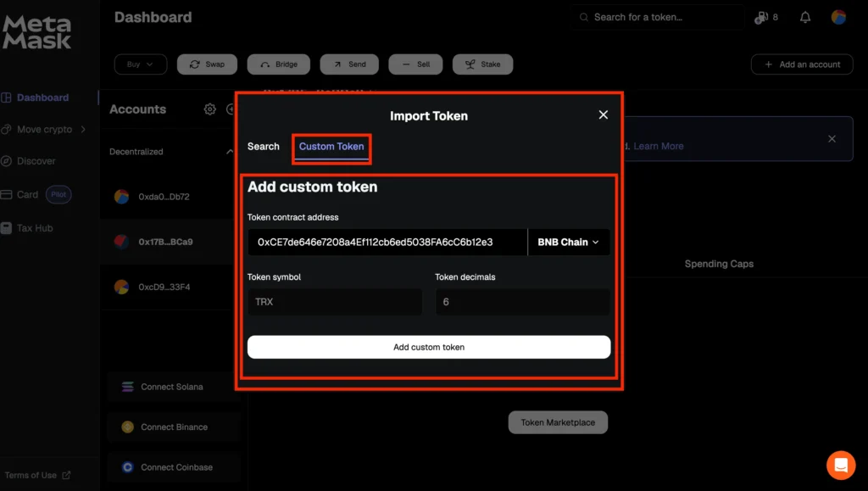Click the Bridge button
This screenshot has height=491, width=868.
point(278,64)
